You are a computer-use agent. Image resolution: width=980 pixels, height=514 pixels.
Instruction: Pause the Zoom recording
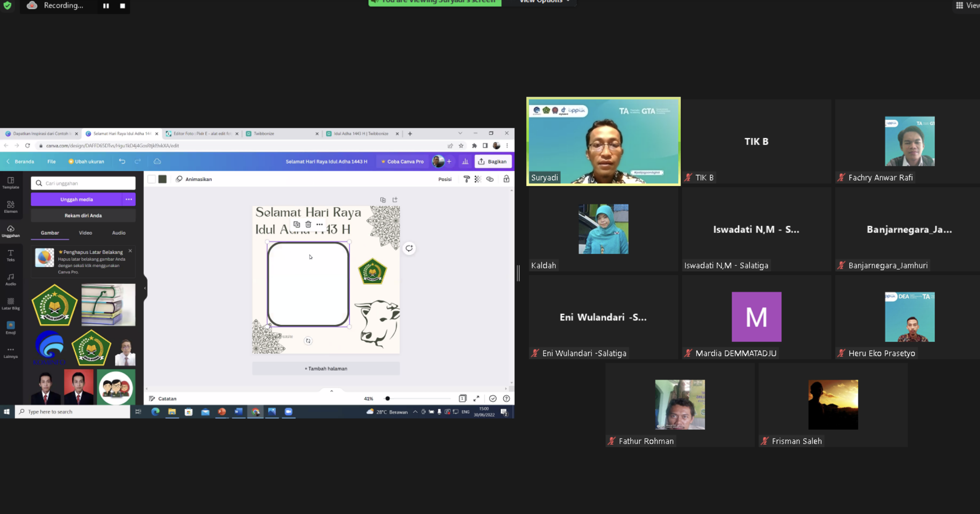tap(106, 5)
